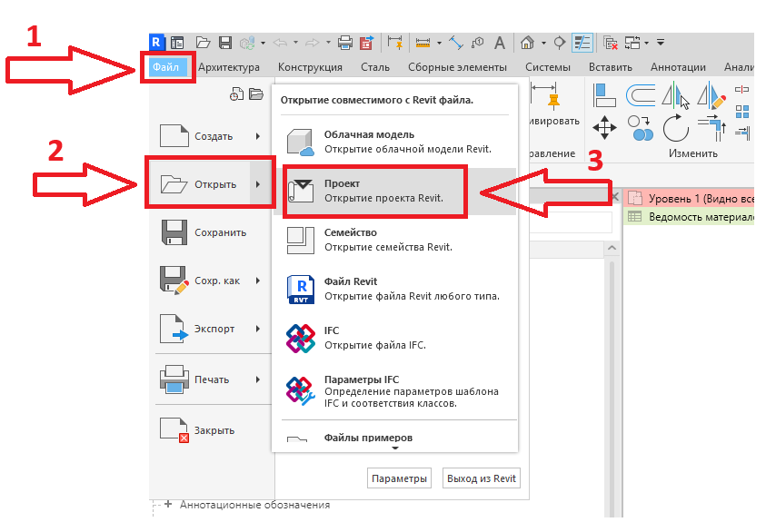
Task: Open Measure tool dropdown arrow
Action: tap(439, 43)
